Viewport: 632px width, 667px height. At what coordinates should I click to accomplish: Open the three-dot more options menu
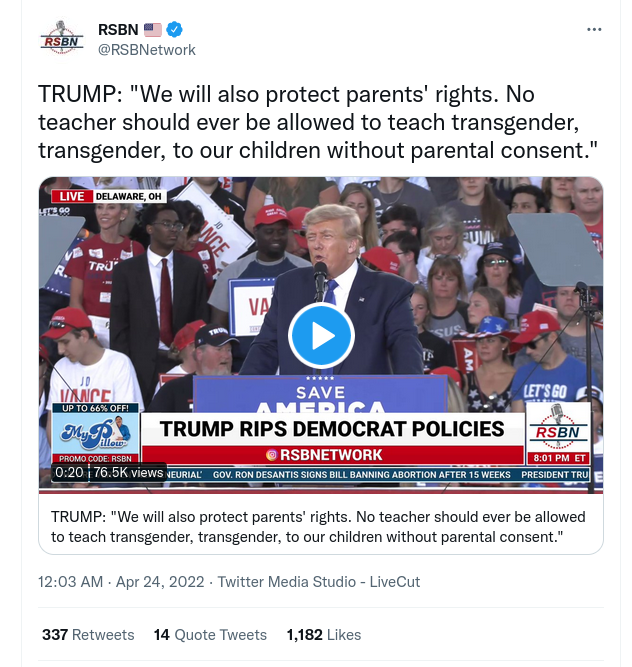pyautogui.click(x=594, y=29)
